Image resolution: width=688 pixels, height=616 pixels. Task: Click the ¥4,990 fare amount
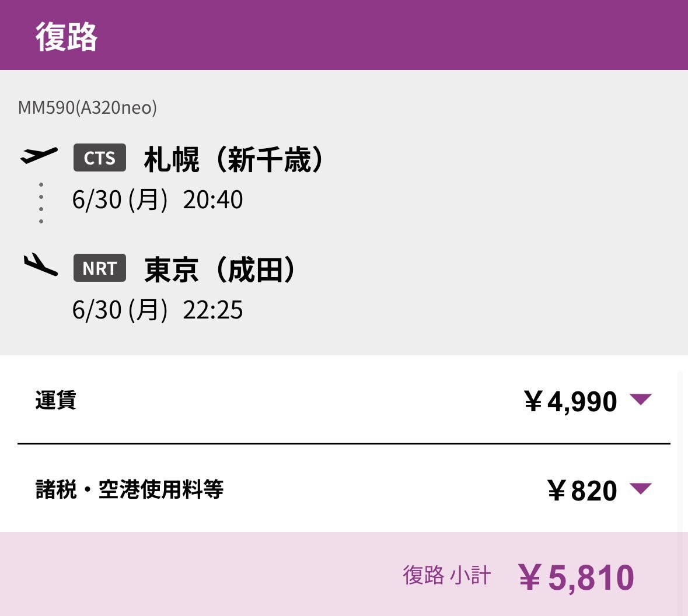pyautogui.click(x=570, y=401)
